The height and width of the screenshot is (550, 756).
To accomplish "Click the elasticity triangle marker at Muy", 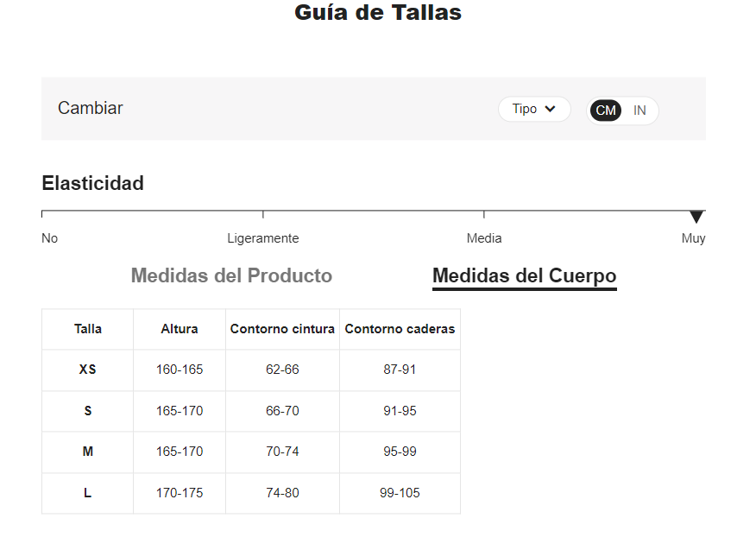I will coord(696,217).
